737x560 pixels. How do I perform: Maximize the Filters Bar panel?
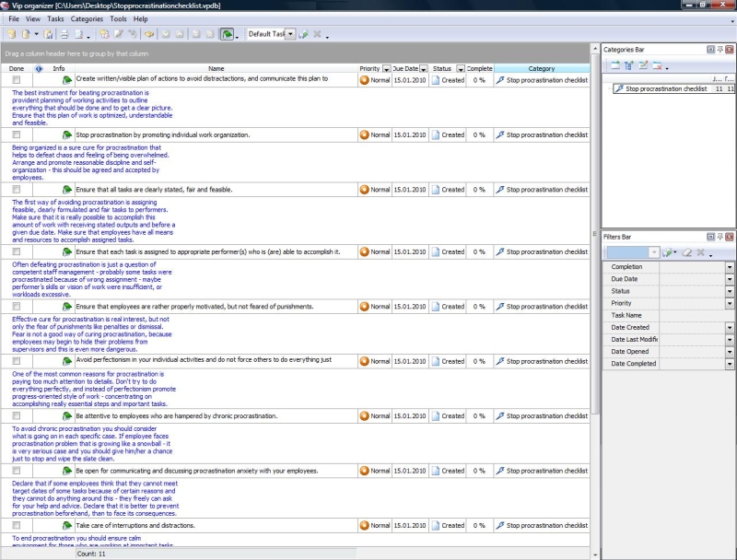coord(710,237)
